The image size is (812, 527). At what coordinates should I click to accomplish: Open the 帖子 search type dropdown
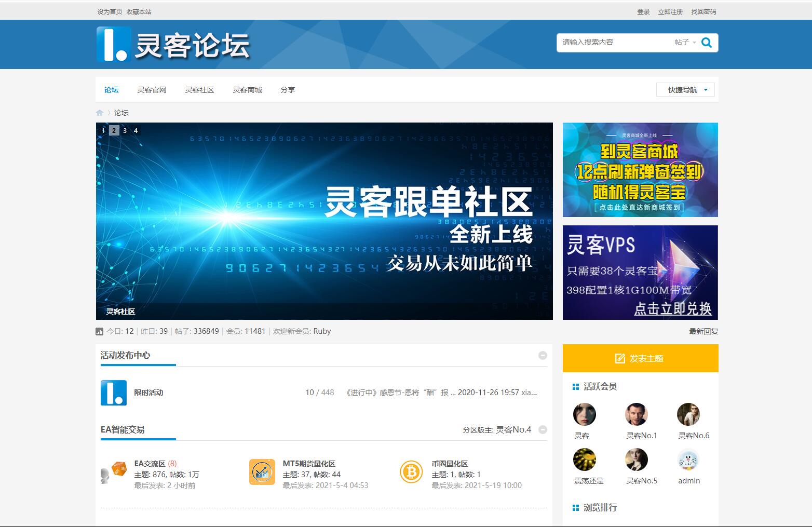point(685,43)
